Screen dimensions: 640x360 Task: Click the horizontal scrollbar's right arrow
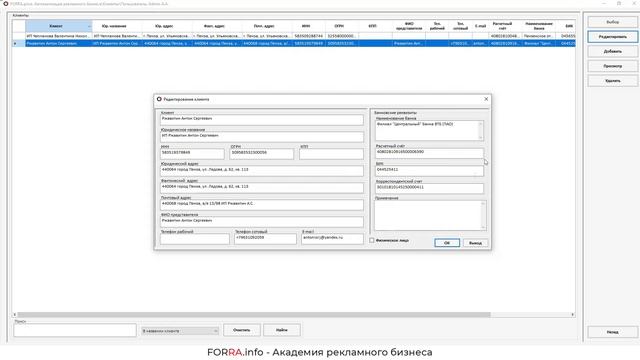tap(573, 315)
